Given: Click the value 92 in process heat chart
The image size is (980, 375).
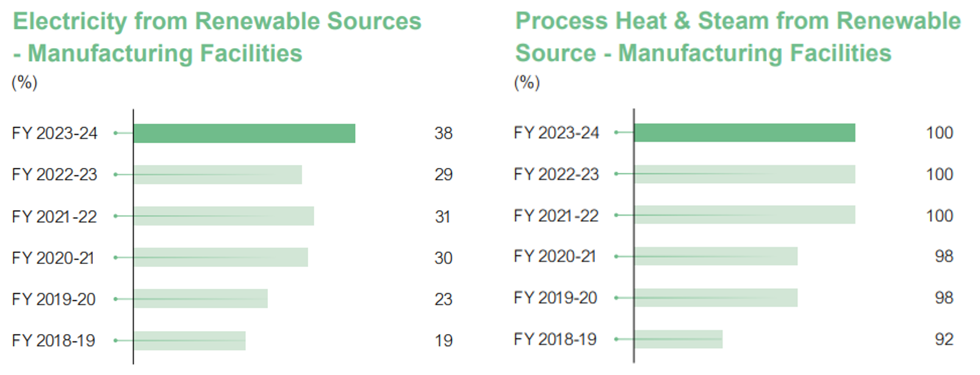Looking at the screenshot, I should coord(944,339).
